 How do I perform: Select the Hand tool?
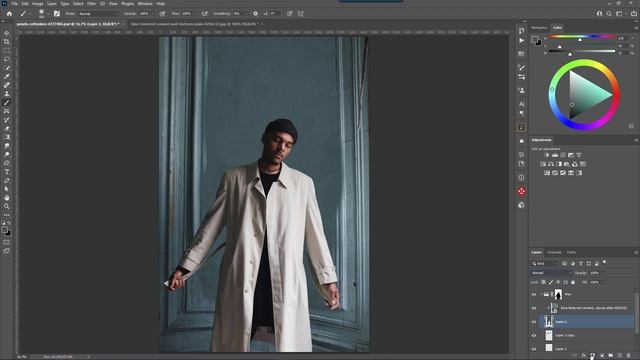click(7, 198)
